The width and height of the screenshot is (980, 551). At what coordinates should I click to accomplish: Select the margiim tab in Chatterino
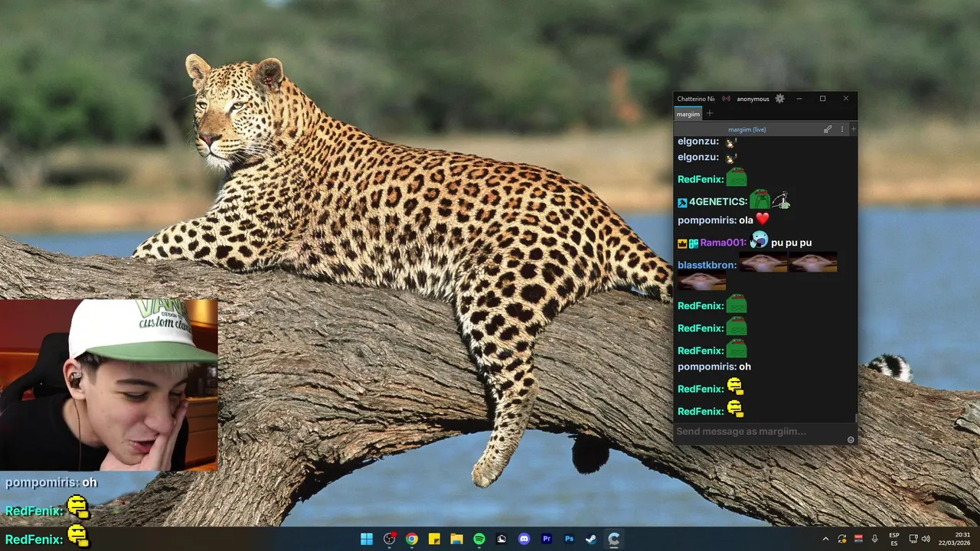pos(688,114)
